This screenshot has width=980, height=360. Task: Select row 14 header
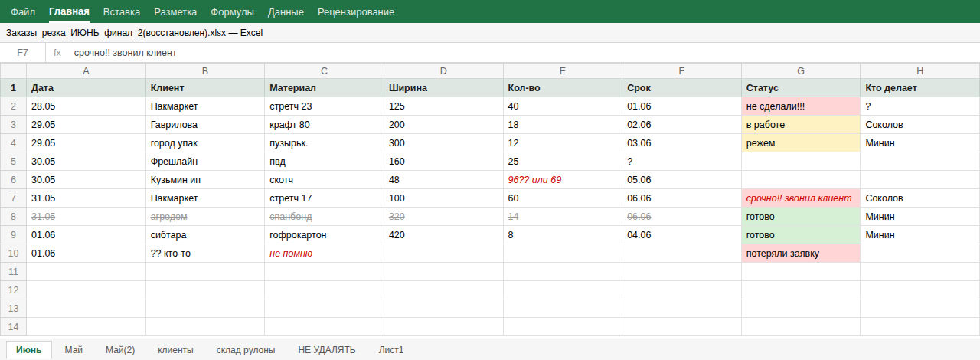click(13, 327)
